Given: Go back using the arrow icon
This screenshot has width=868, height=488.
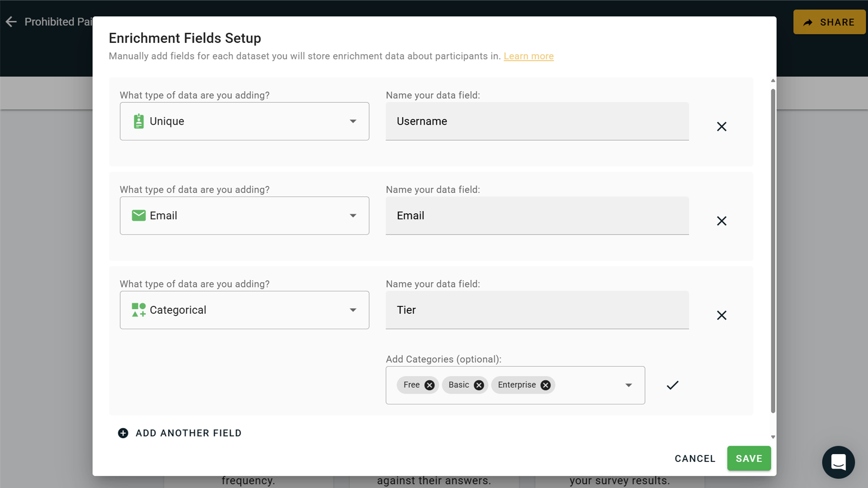Looking at the screenshot, I should (x=11, y=22).
